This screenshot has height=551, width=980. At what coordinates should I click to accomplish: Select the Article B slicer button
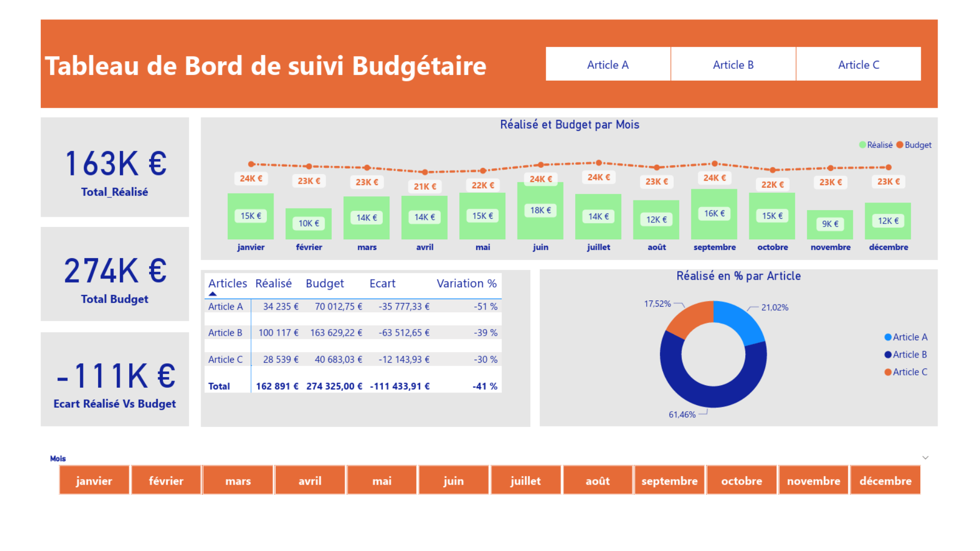tap(733, 64)
